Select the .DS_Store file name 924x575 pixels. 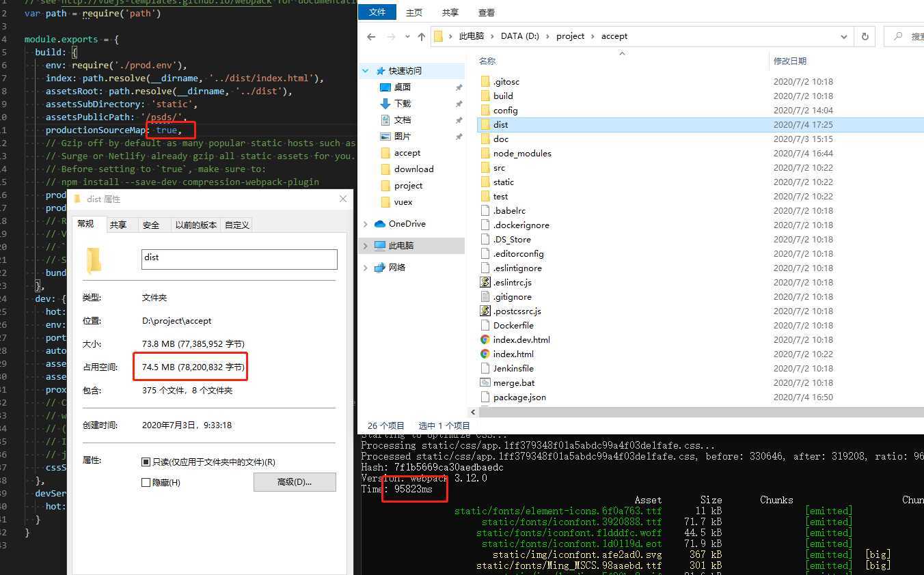[512, 239]
